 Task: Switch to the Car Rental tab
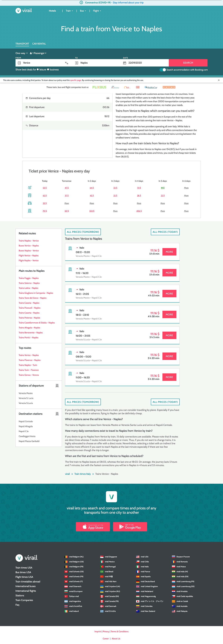point(39,44)
